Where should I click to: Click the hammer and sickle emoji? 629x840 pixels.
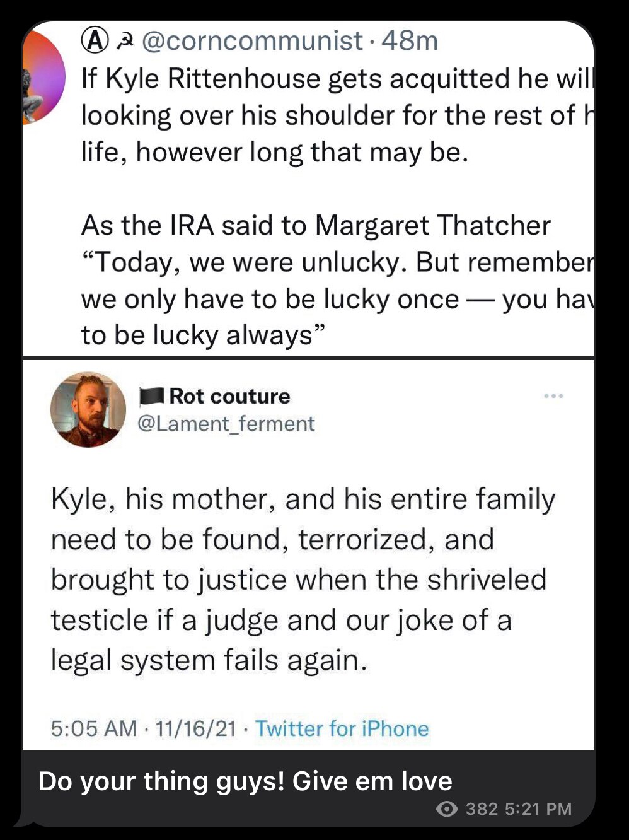(127, 40)
